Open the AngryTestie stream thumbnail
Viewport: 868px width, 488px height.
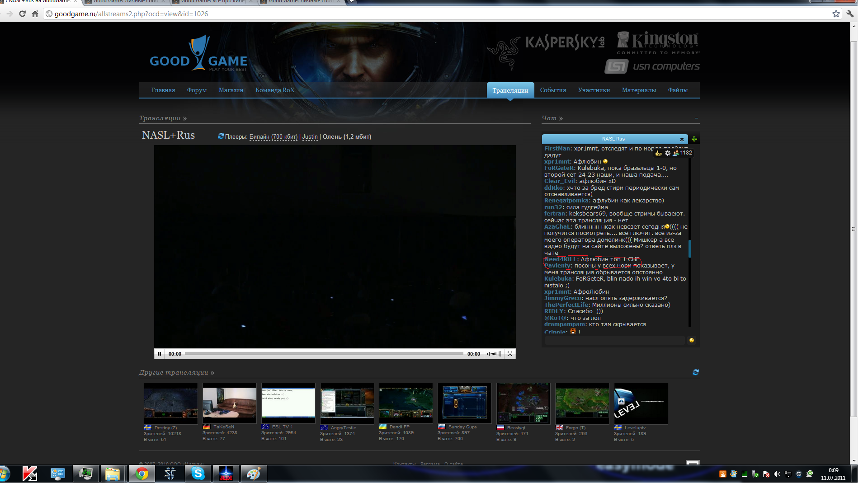(347, 404)
